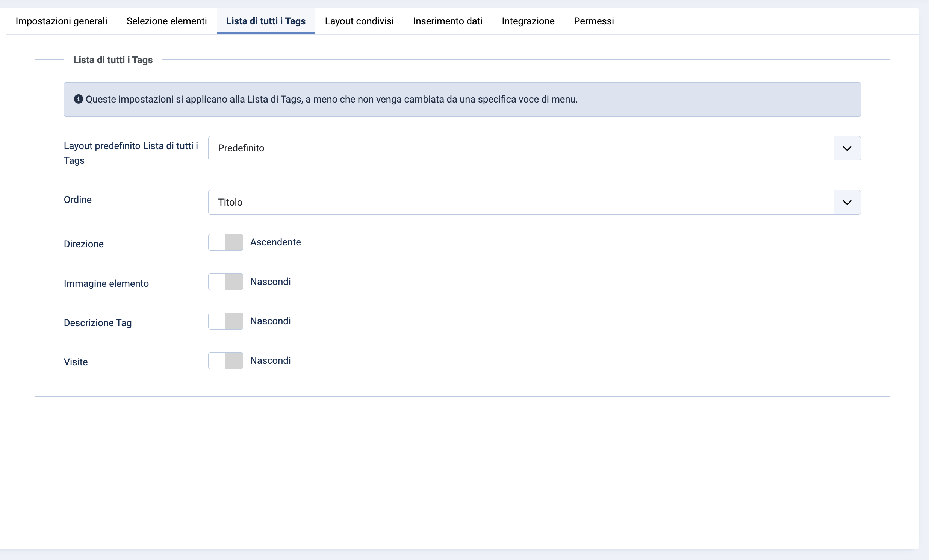Click the info icon in the notice banner
The image size is (929, 560).
click(x=79, y=99)
